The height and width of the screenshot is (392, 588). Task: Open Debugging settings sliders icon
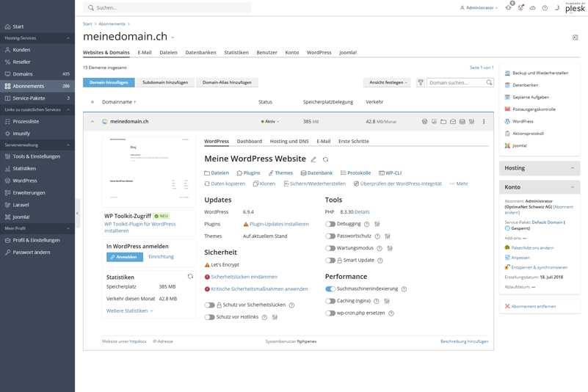pos(377,224)
